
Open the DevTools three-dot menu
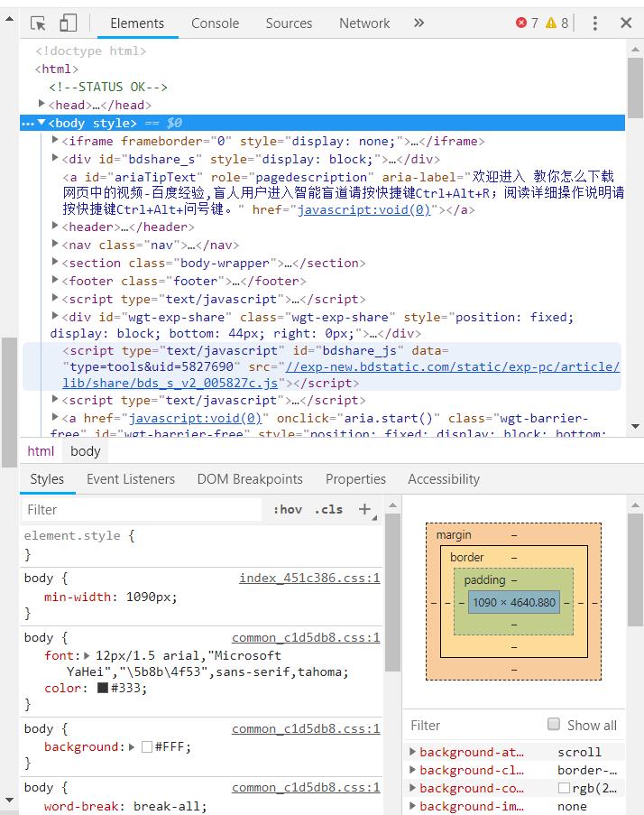(595, 23)
